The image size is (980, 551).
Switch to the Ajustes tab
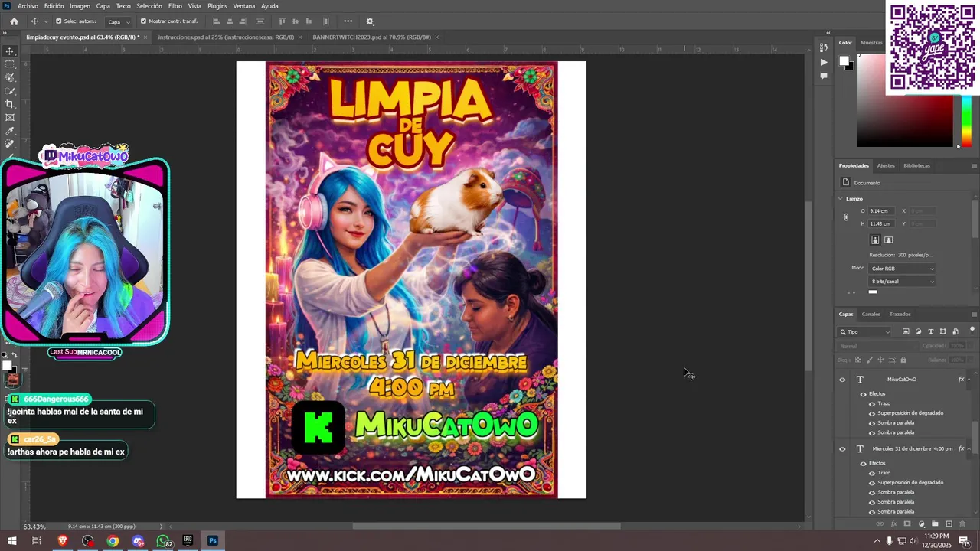(x=886, y=165)
